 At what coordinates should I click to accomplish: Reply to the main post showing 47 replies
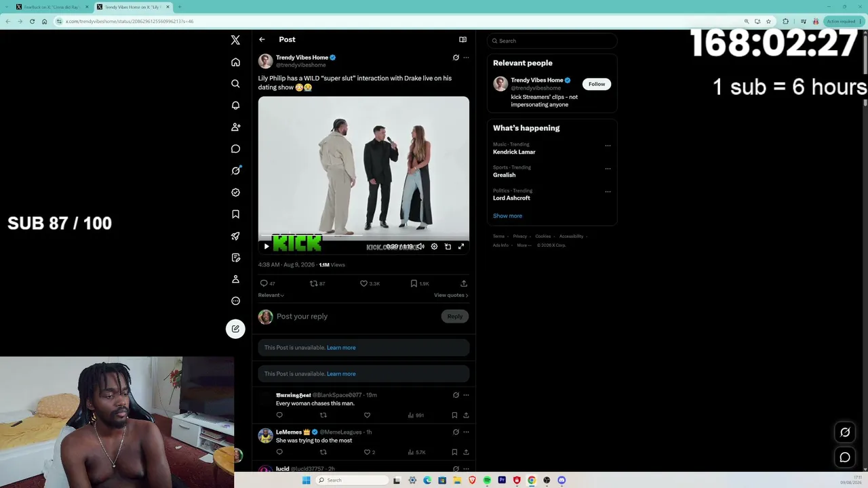click(x=267, y=283)
